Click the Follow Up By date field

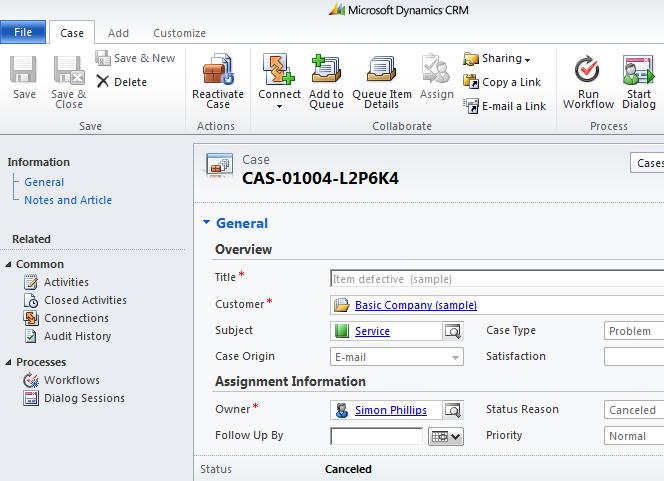pos(376,437)
